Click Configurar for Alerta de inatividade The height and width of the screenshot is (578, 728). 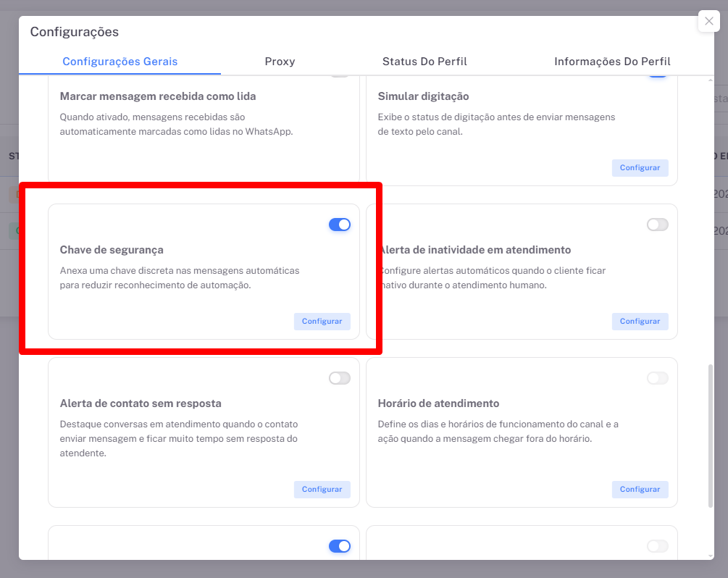640,322
